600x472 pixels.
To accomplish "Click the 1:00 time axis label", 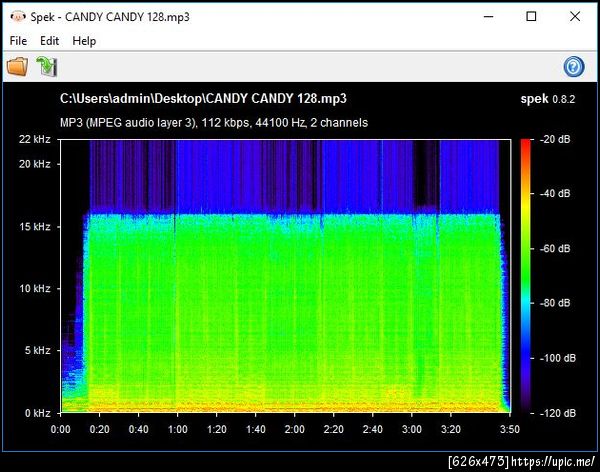I will [x=178, y=429].
